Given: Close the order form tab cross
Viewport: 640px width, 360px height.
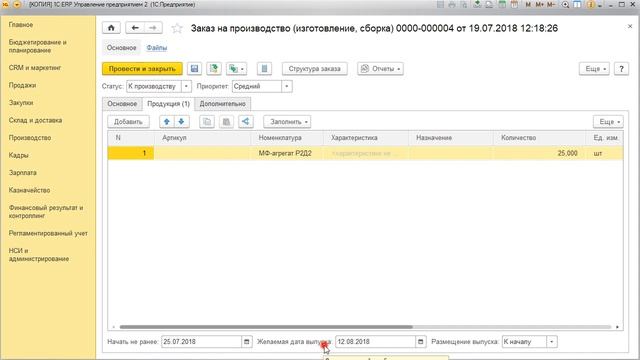Looking at the screenshot, I should [630, 27].
